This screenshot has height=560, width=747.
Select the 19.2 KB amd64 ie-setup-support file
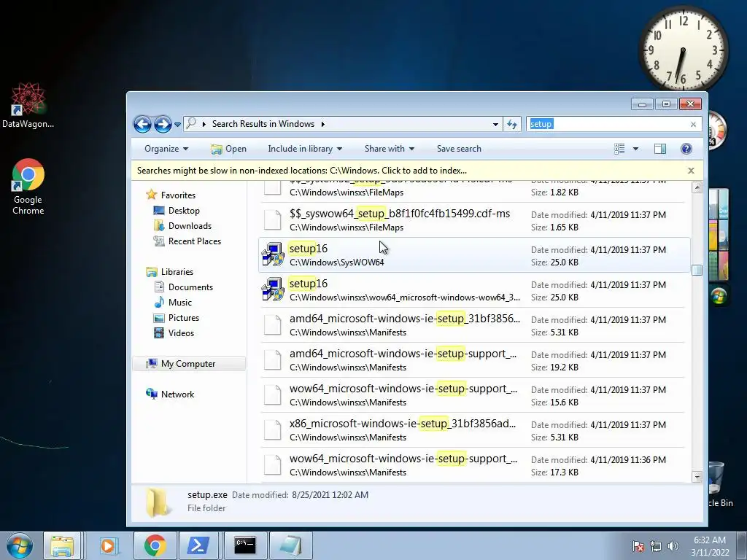pos(473,360)
